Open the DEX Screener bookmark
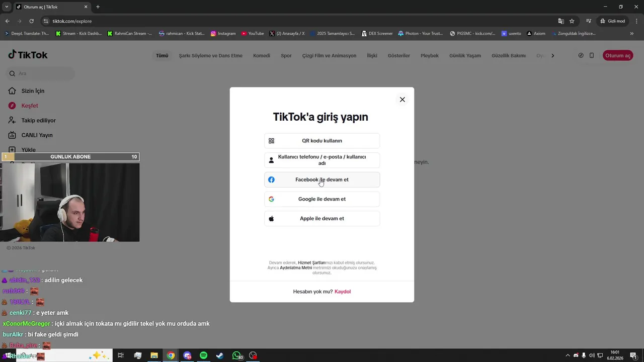644x362 pixels. [377, 33]
